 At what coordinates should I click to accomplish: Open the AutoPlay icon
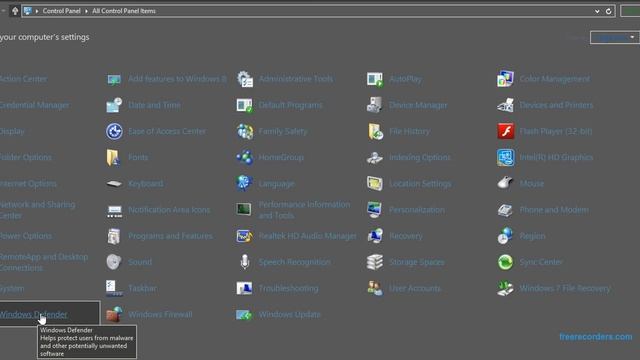375,79
